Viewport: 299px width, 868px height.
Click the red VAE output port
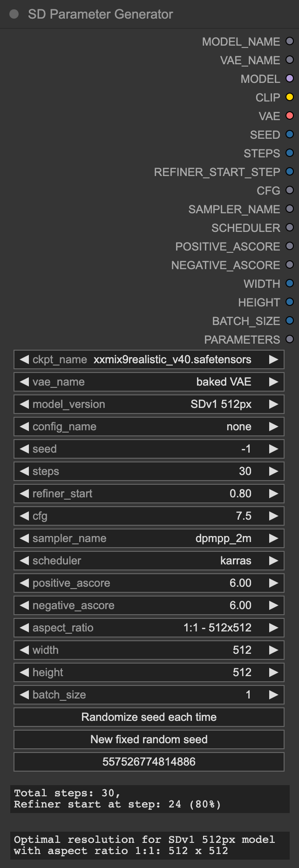click(290, 116)
